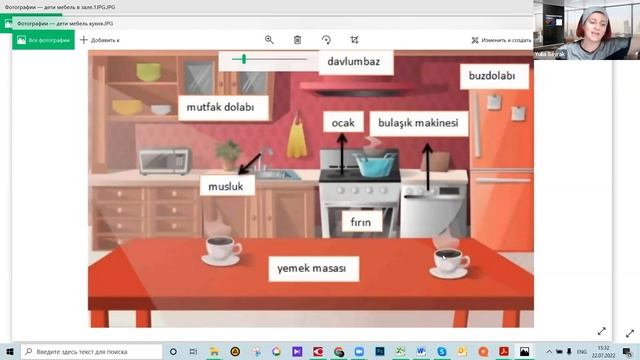
Task: Select the Photos app icon on taskbar
Action: point(524,351)
